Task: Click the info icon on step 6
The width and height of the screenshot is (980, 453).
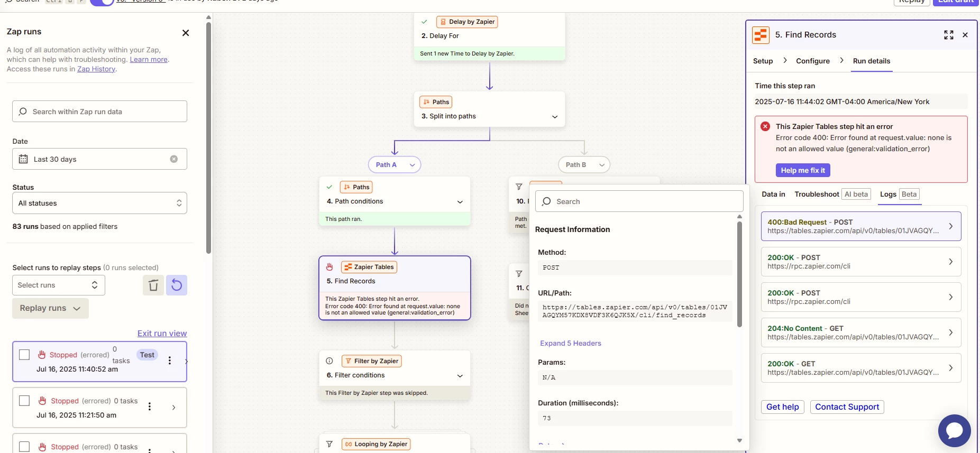Action: 329,361
